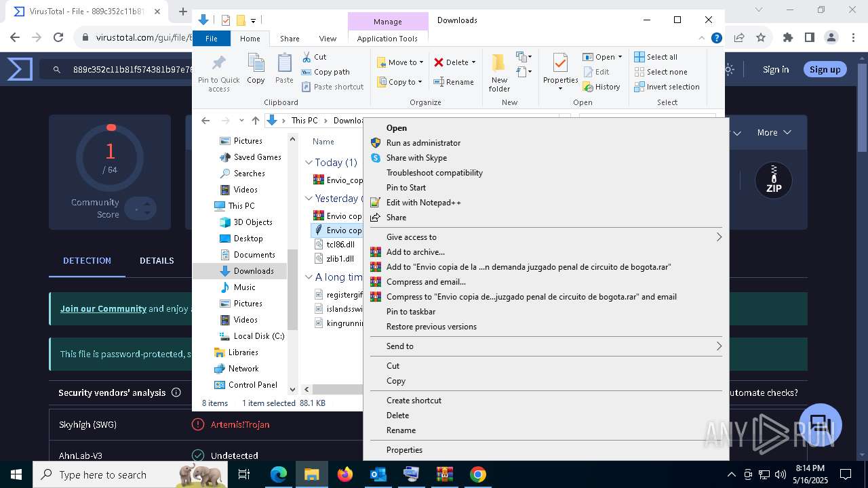Collapse the Yesterday group
This screenshot has width=868, height=488.
(x=309, y=199)
